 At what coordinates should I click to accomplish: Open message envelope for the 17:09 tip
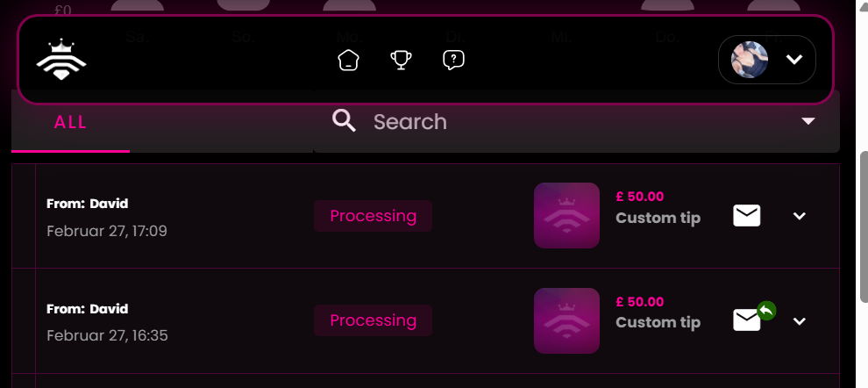pos(746,215)
